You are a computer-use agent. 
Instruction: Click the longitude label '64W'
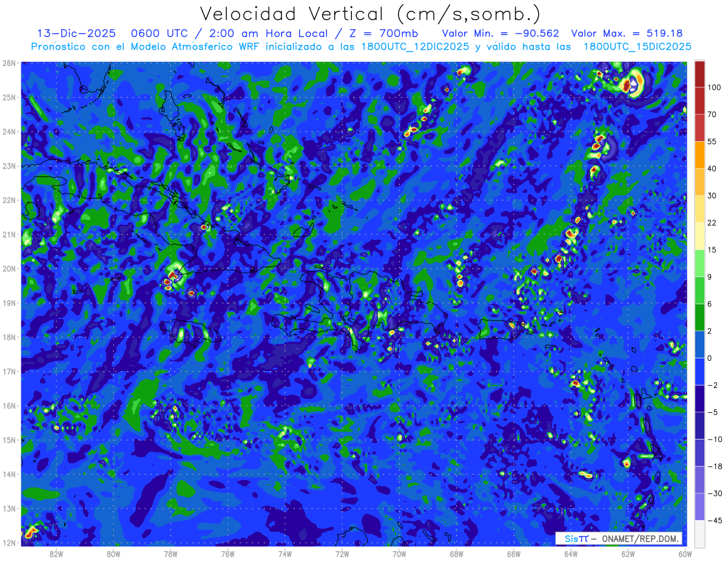pos(571,554)
